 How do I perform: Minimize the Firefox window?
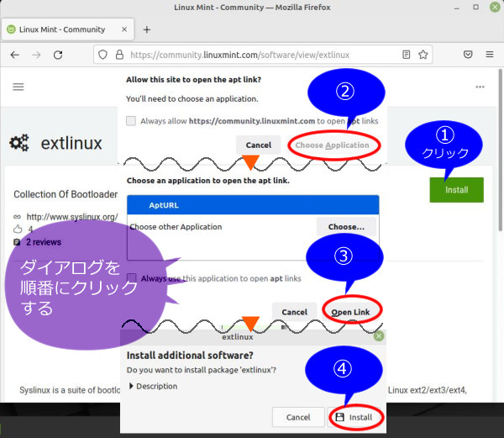(456, 8)
